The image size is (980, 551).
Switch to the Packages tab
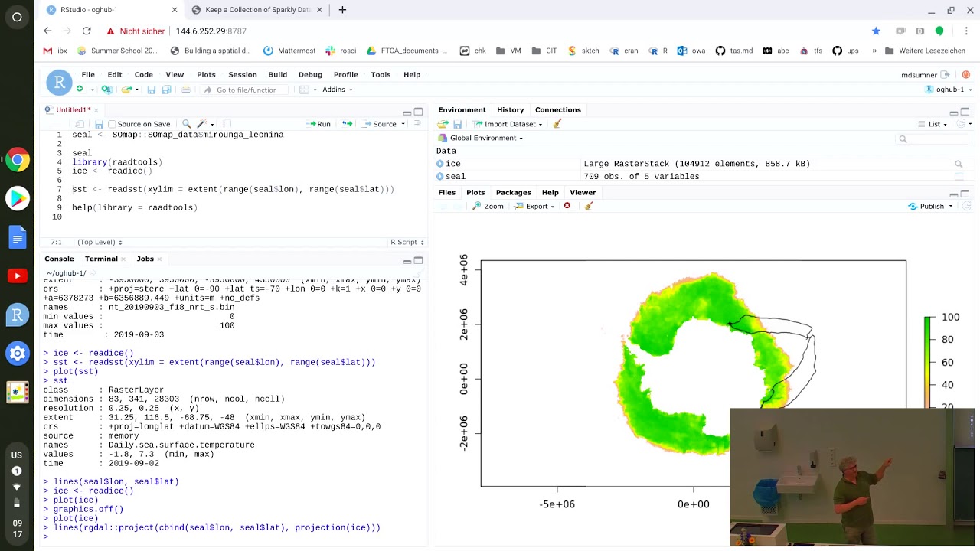(513, 193)
